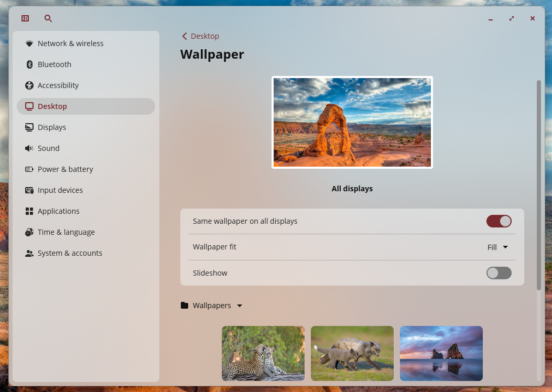
Task: Click the Network & wireless wifi icon
Action: pos(29,43)
